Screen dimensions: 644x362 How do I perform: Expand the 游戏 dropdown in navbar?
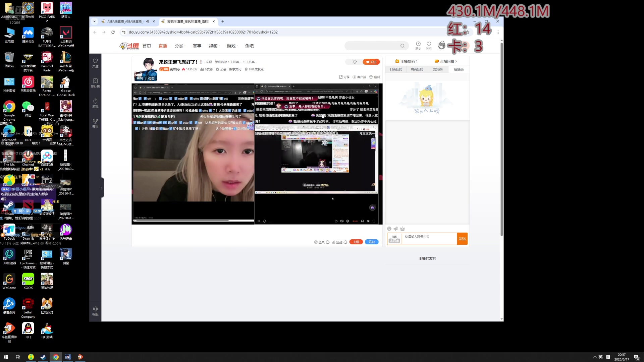click(232, 46)
